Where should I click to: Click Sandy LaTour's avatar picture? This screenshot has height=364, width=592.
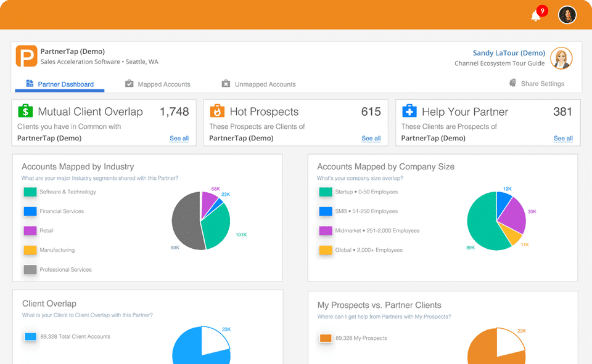point(561,58)
